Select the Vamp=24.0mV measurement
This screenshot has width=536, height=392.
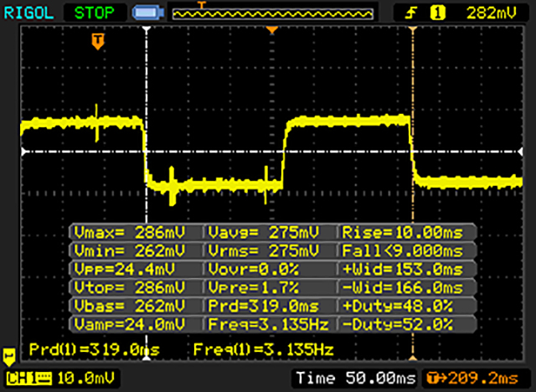[x=130, y=324]
